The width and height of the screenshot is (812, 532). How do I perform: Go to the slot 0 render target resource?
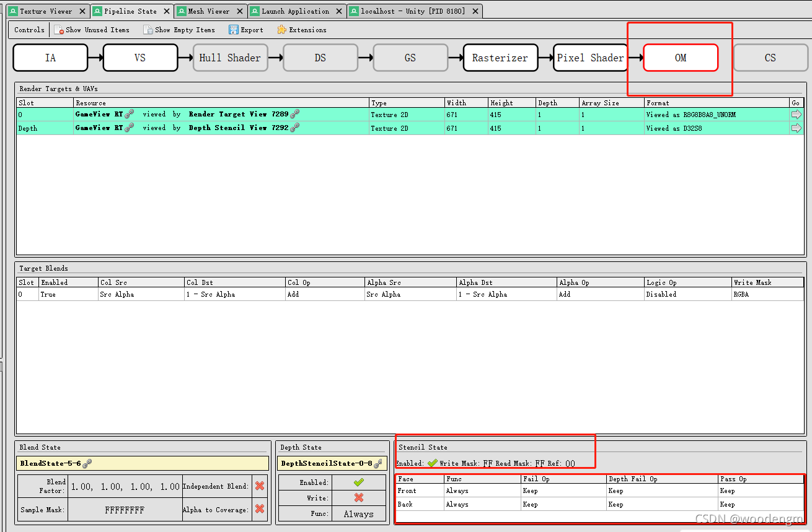coord(796,115)
